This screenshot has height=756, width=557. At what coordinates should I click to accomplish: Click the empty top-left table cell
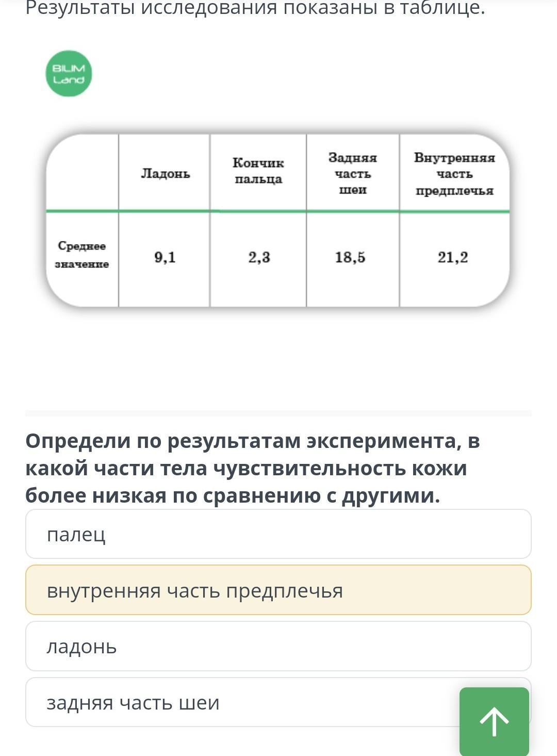tap(83, 172)
